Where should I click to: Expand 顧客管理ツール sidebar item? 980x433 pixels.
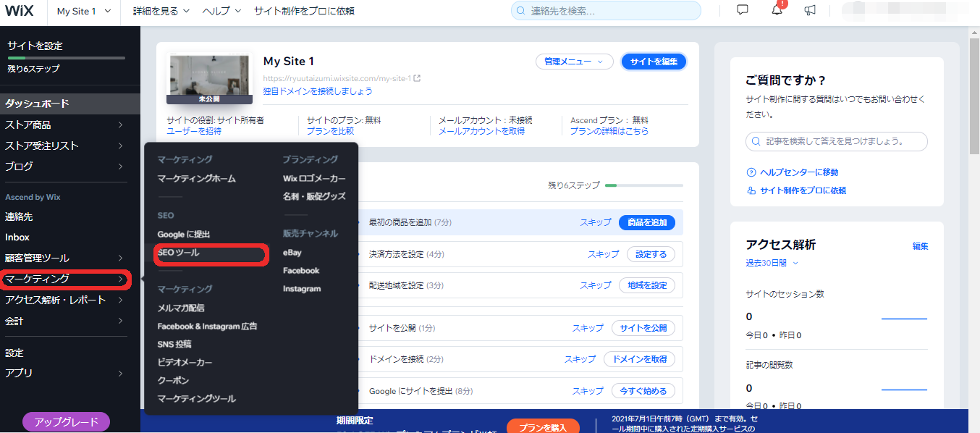(69, 258)
